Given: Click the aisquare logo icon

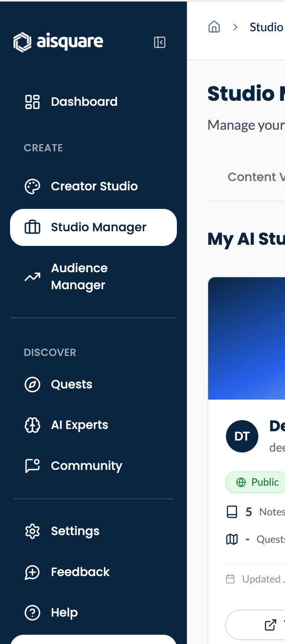Looking at the screenshot, I should point(22,42).
